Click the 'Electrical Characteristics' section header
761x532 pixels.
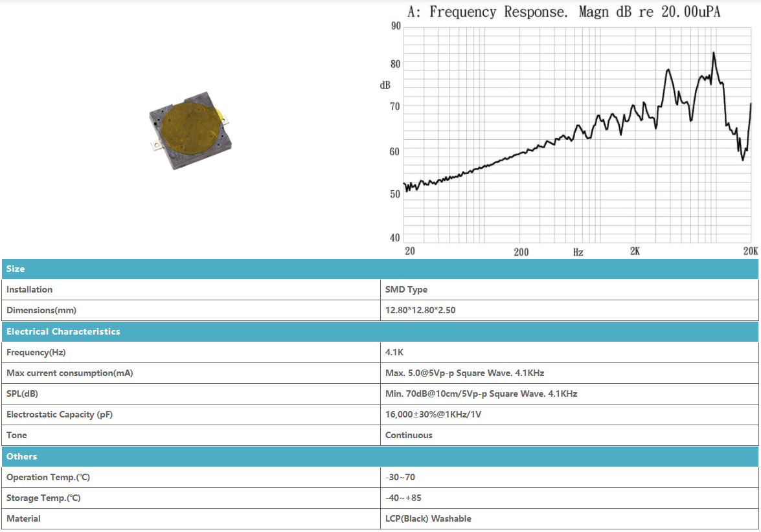coord(380,332)
